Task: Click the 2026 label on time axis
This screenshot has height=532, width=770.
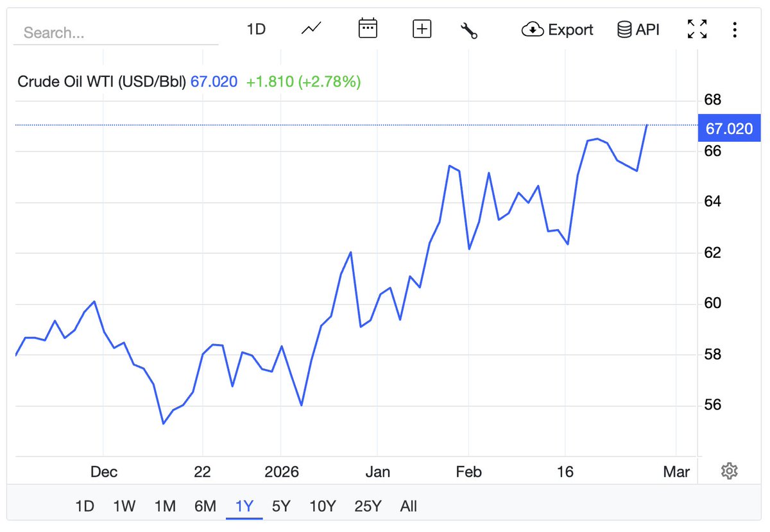Action: (x=282, y=472)
